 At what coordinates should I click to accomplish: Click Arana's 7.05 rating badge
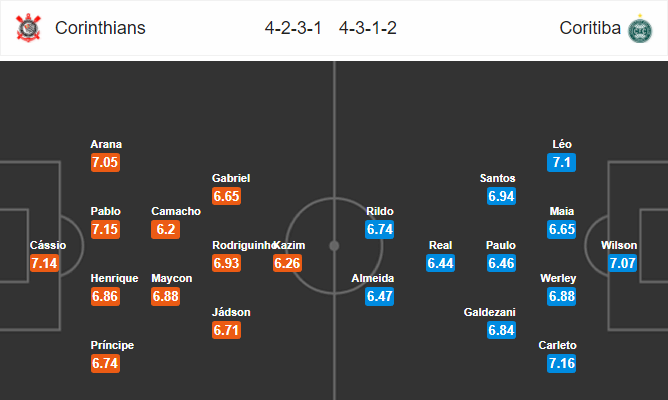[x=105, y=162]
